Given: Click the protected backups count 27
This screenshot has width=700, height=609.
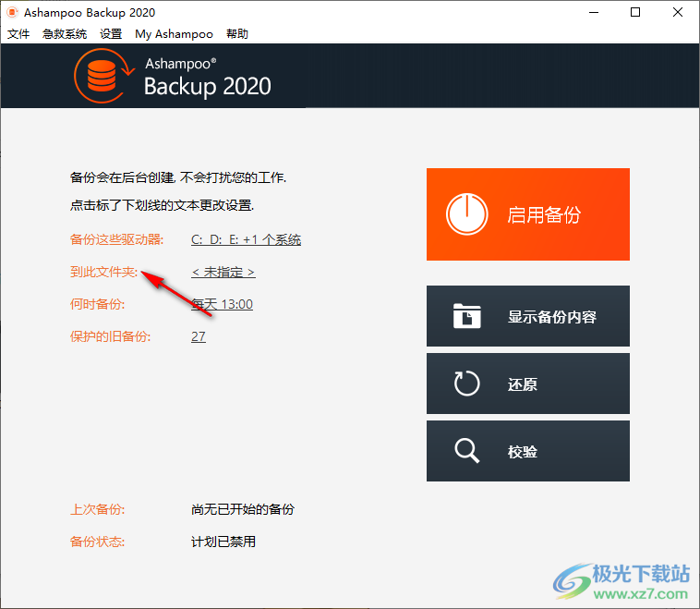Looking at the screenshot, I should click(x=199, y=336).
